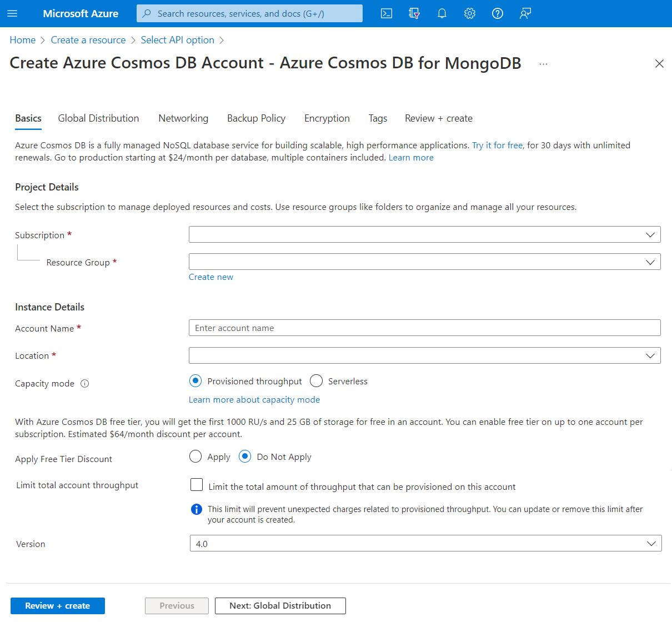Click the Feedback icon in the top bar
Screen dimensions: 672x627
525,13
